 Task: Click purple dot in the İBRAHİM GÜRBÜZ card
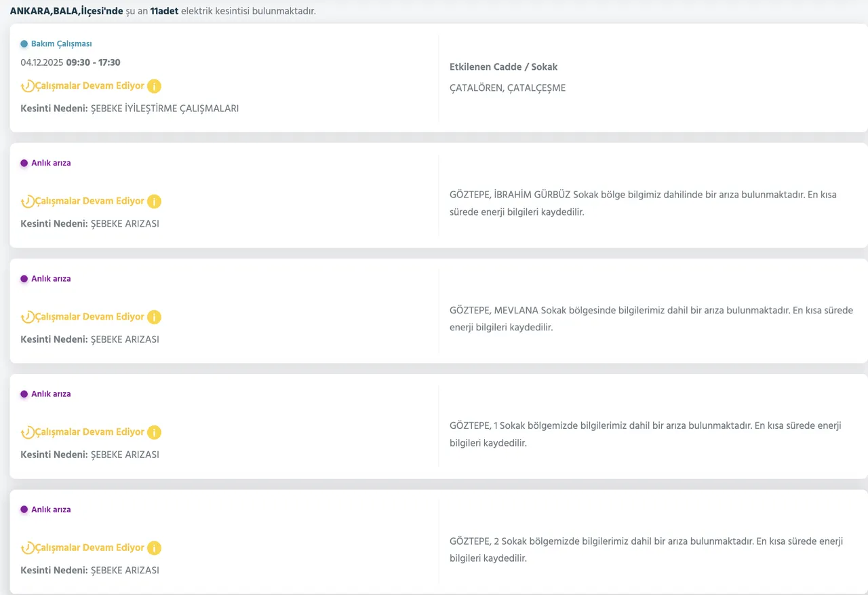[24, 164]
